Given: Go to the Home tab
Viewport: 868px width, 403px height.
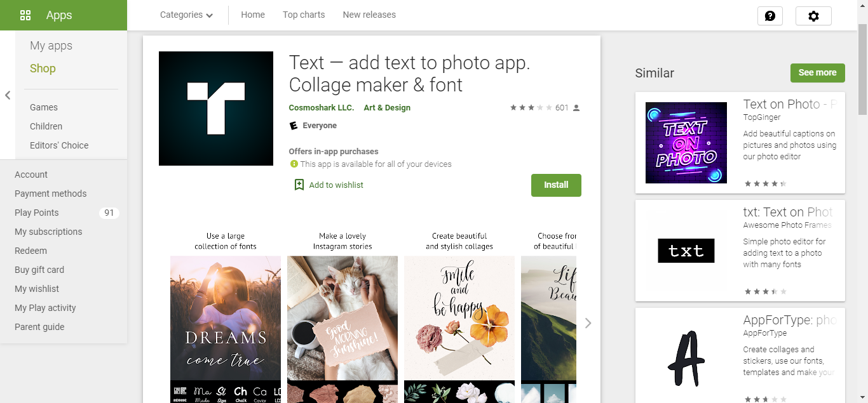Looking at the screenshot, I should click(x=253, y=15).
